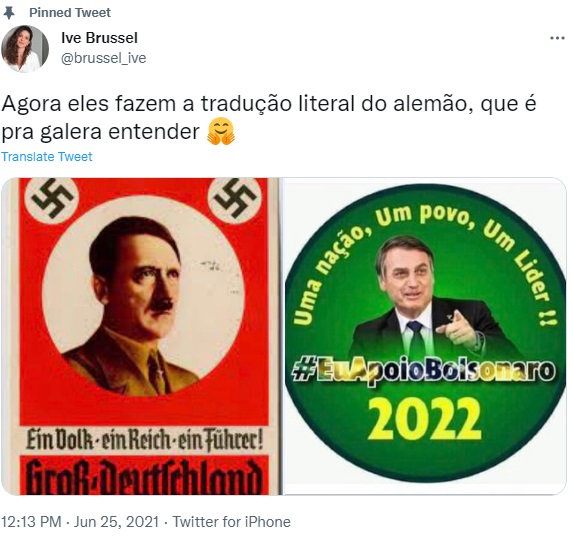Click the pin icon beside Pinned Tweet

[9, 13]
